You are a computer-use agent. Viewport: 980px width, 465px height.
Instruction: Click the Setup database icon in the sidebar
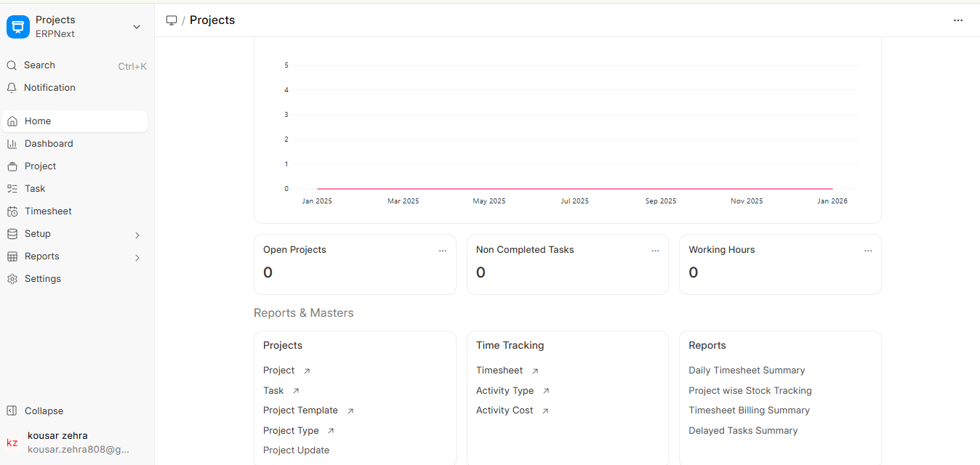point(12,234)
